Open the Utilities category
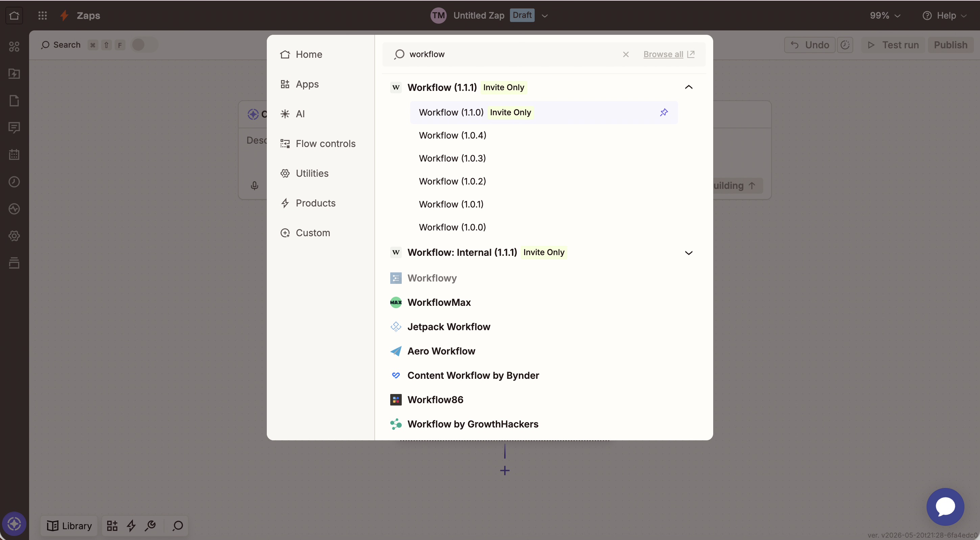 pyautogui.click(x=304, y=173)
